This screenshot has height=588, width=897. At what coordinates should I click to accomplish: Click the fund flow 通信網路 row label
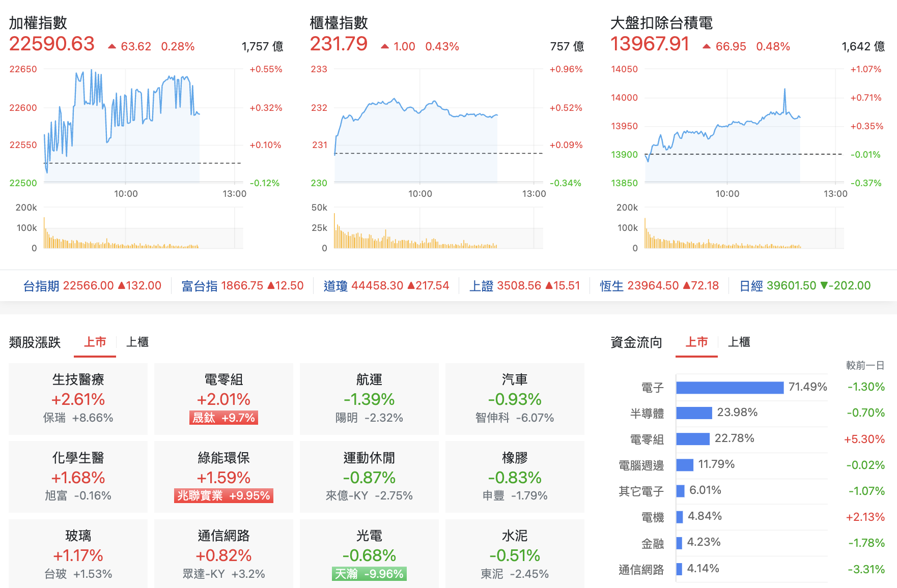click(641, 570)
